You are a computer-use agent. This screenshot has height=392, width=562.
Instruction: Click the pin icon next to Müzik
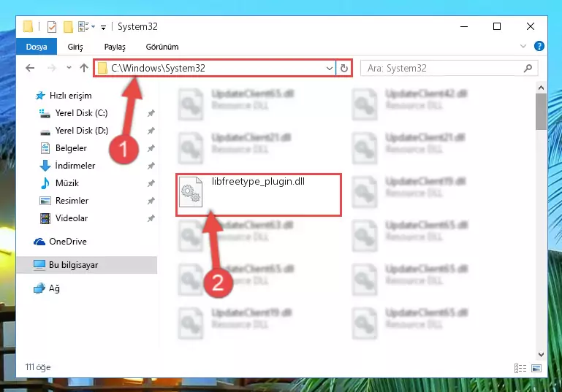click(x=151, y=183)
